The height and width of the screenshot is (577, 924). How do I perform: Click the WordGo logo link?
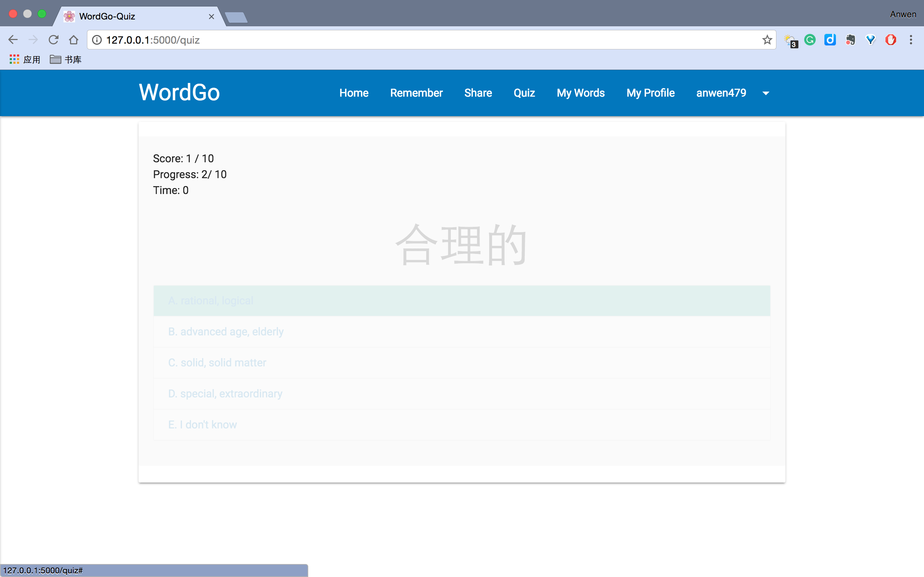point(179,92)
